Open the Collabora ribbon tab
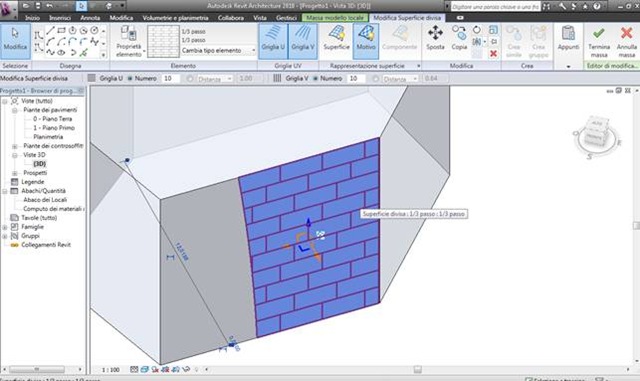 (231, 18)
